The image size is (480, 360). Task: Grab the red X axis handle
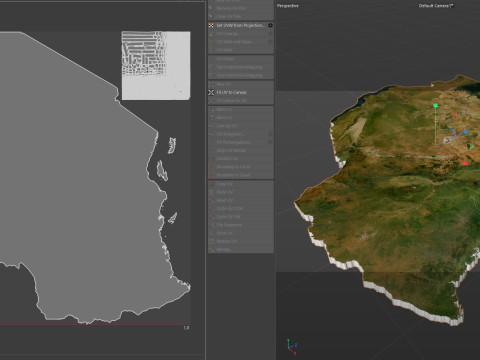coord(465,163)
